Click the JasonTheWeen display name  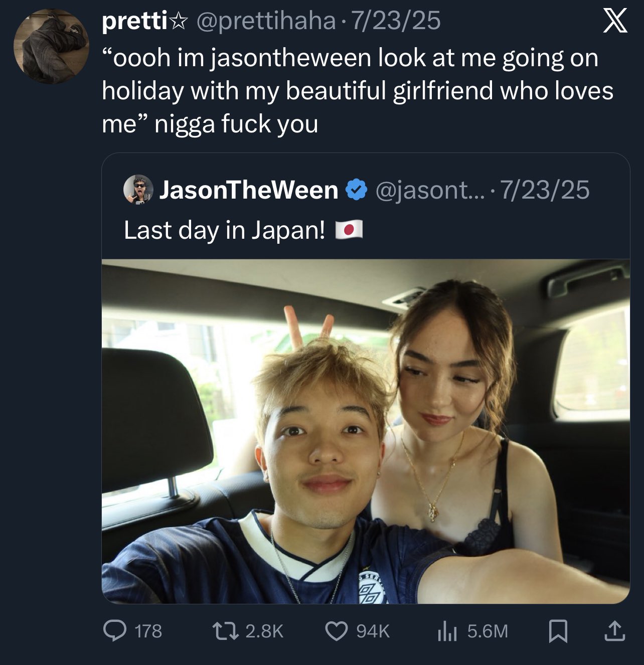coord(249,190)
